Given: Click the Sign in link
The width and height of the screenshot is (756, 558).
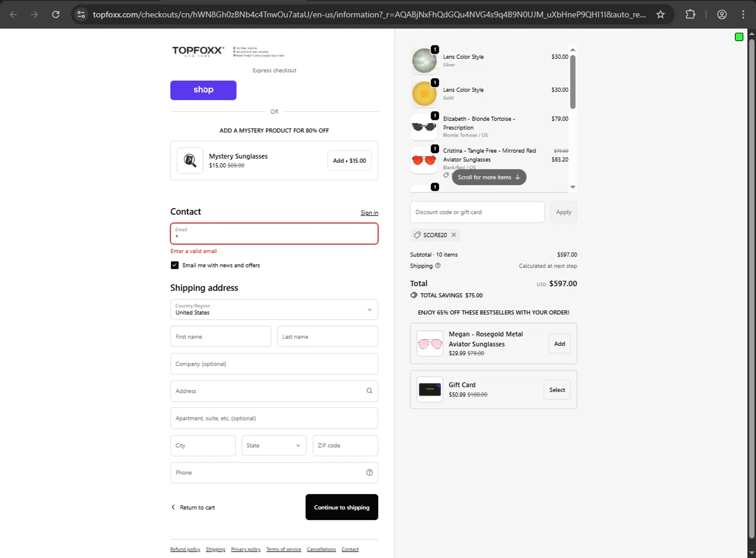Looking at the screenshot, I should pos(369,213).
